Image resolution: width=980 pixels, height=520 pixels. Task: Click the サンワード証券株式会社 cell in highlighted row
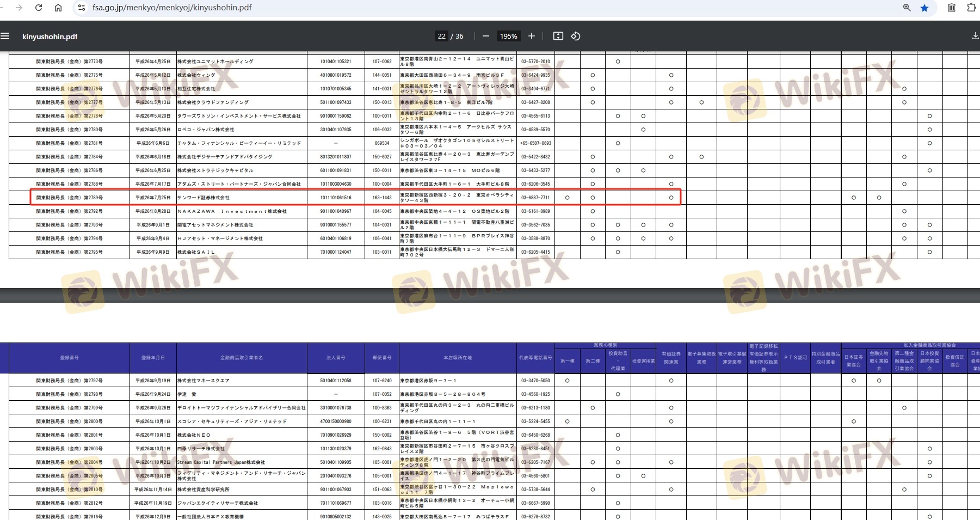point(204,198)
